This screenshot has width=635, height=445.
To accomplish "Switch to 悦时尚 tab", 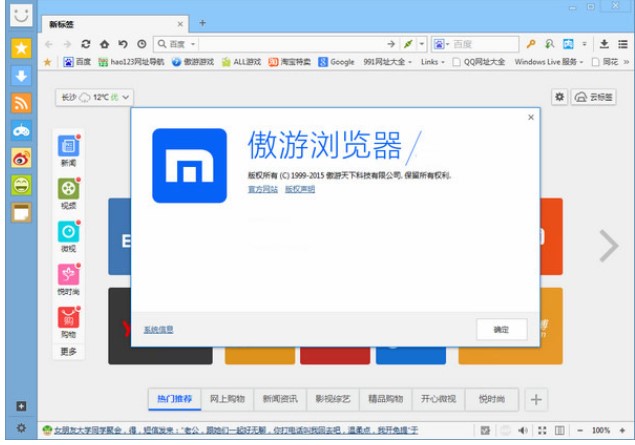I will click(x=492, y=399).
